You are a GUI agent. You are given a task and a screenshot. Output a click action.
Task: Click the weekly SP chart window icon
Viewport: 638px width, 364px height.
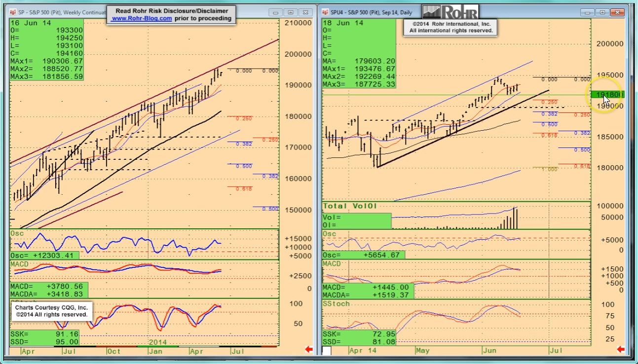coord(13,12)
